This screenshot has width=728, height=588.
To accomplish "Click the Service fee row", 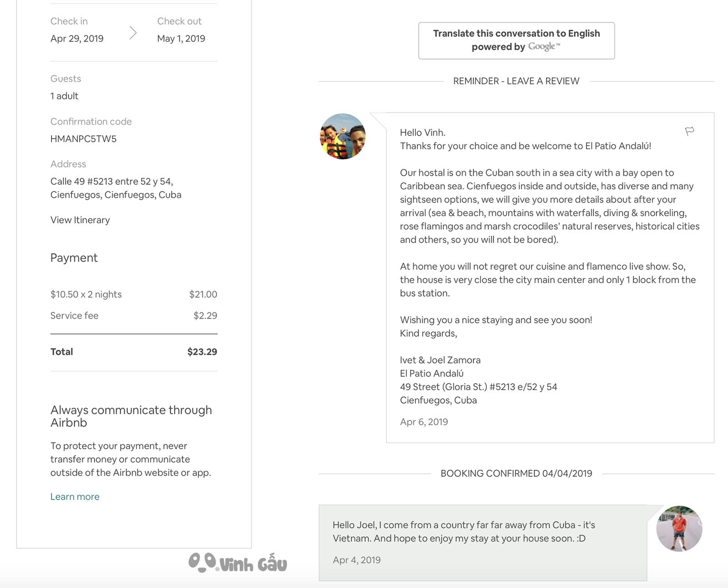I will pyautogui.click(x=134, y=315).
